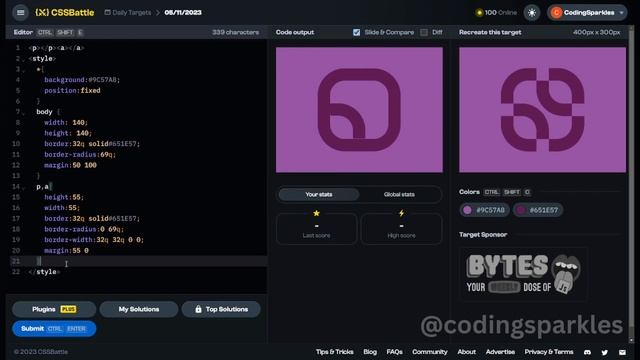
Task: Open the Twitter icon in footer
Action: point(604,352)
